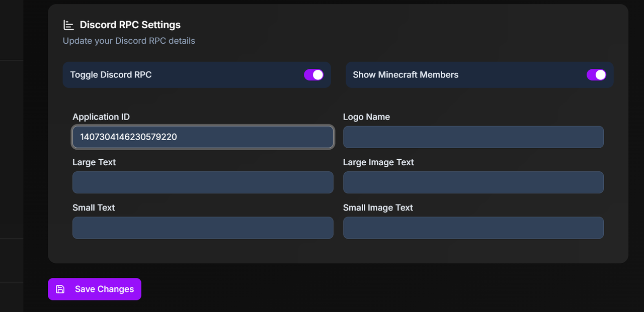Click the Small Image Text label
This screenshot has width=644, height=312.
pyautogui.click(x=378, y=207)
